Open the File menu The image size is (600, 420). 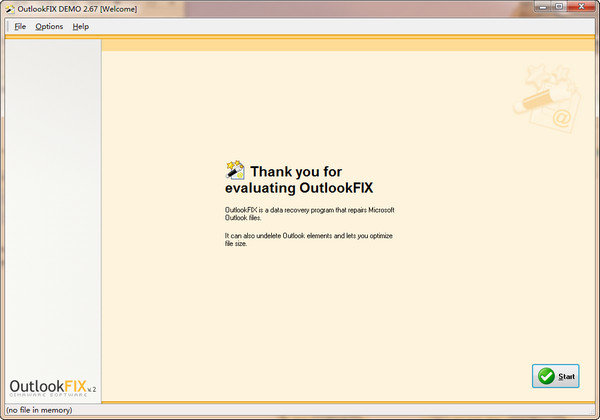pyautogui.click(x=20, y=26)
